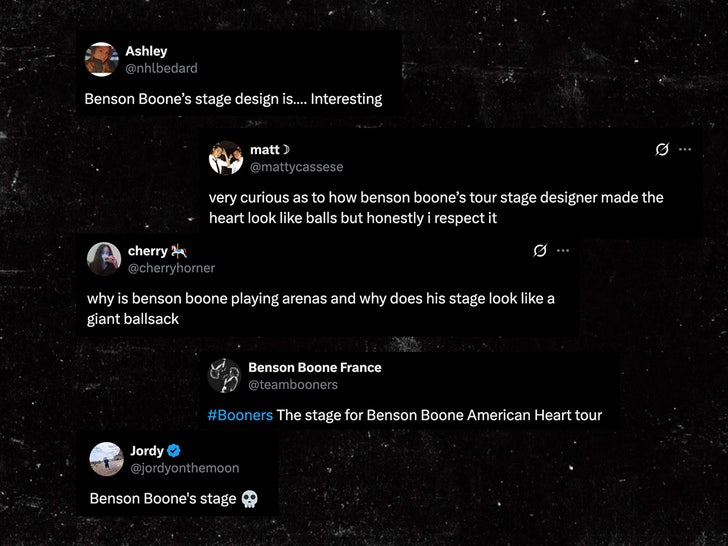Screen dimensions: 728x546
Task: Open the @teambooners handle
Action: [293, 384]
